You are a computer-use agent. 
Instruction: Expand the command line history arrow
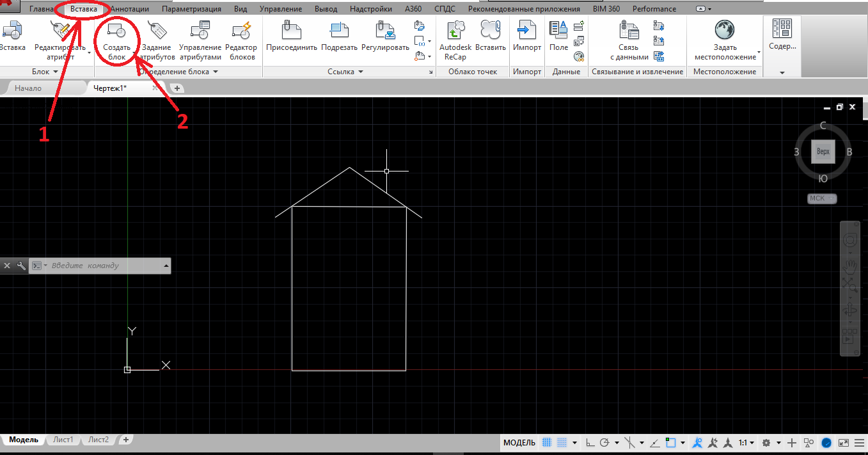pyautogui.click(x=166, y=266)
